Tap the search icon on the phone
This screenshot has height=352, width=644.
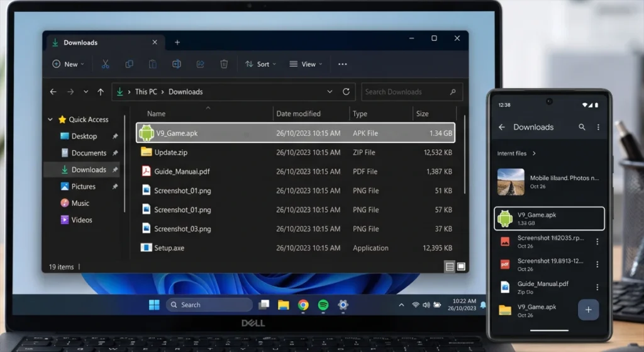(x=582, y=127)
